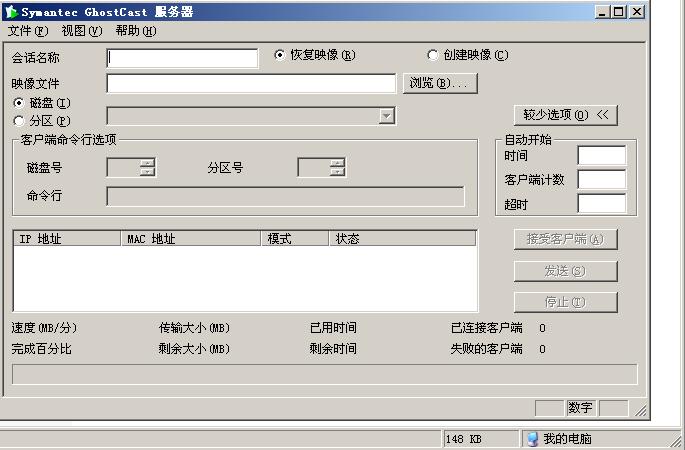Open the partition selection dropdown arrow
Viewport: 685px width, 450px height.
click(x=387, y=116)
